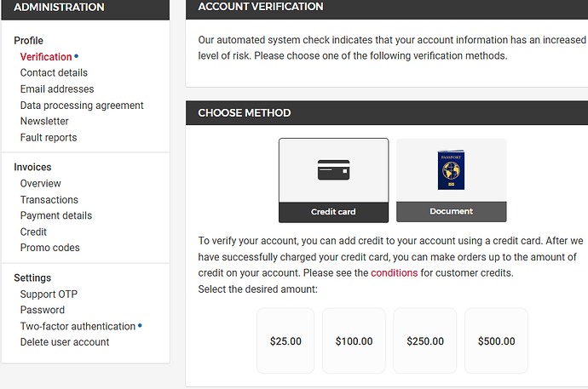Click Delete user account
The height and width of the screenshot is (389, 588).
[x=65, y=342]
